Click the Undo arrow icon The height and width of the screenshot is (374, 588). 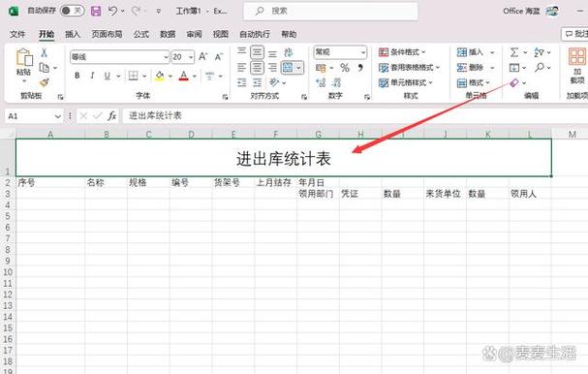pyautogui.click(x=112, y=11)
